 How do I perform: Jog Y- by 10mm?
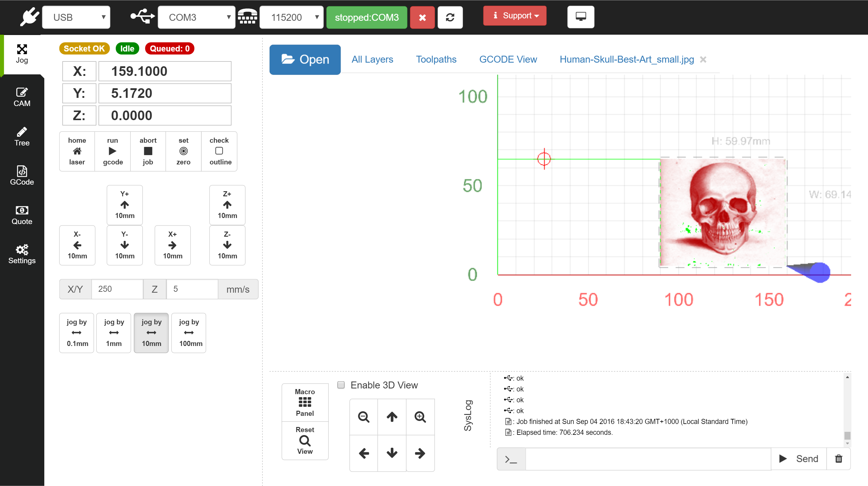(x=125, y=245)
